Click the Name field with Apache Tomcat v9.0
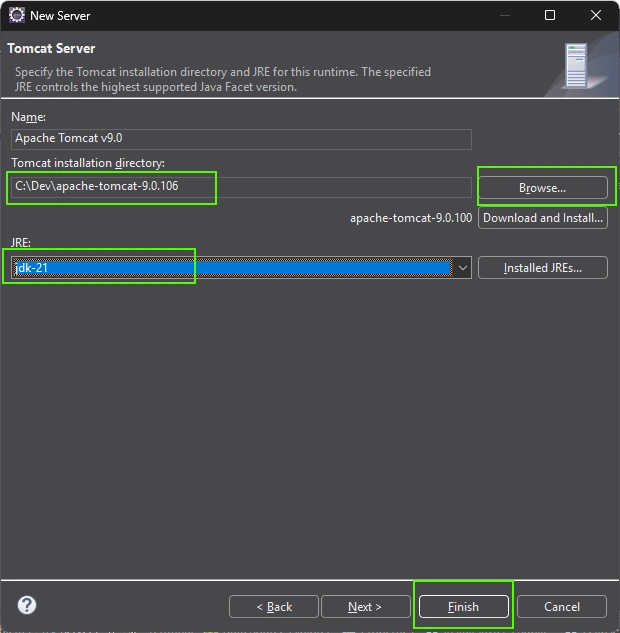 tap(241, 139)
